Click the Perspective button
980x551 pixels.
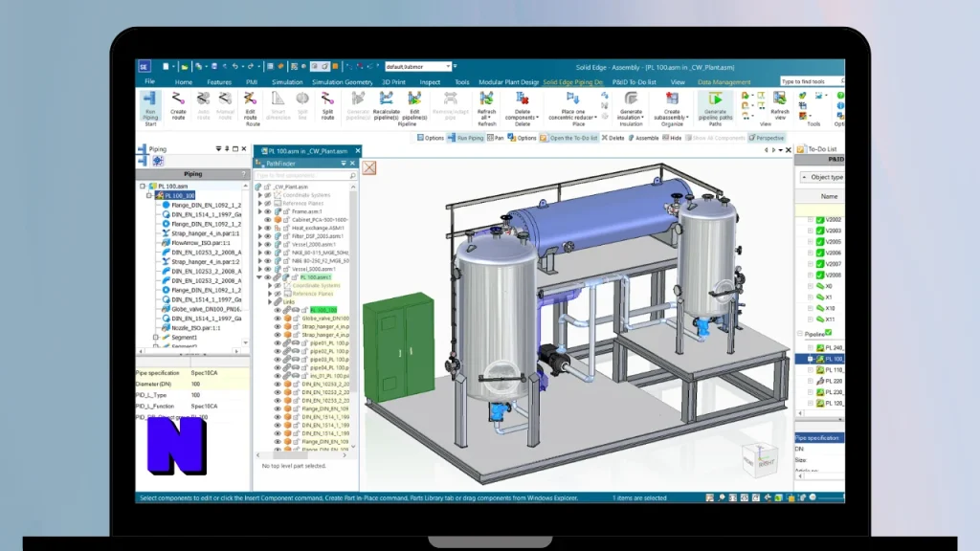767,138
